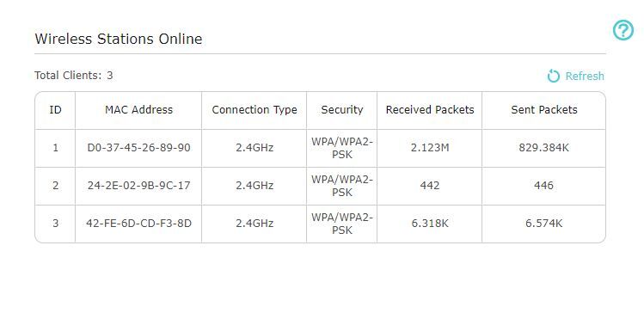Image resolution: width=644 pixels, height=313 pixels.
Task: Select the 6.574K sent packets value
Action: point(543,223)
